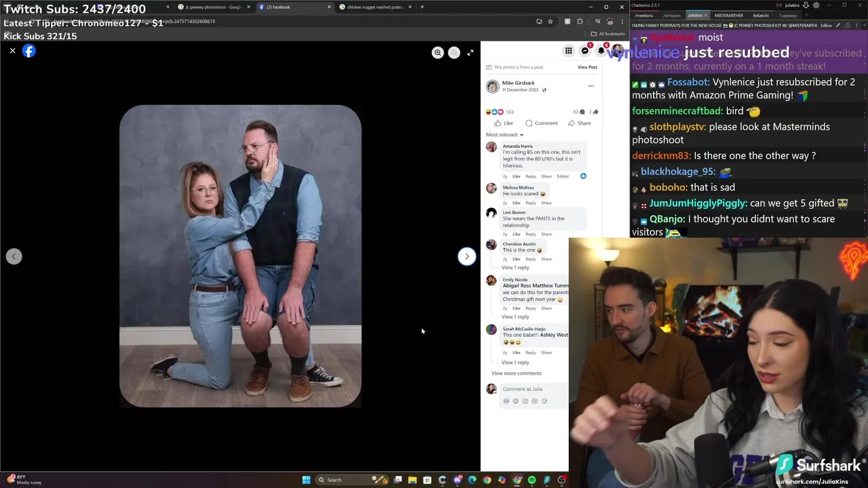868x488 pixels.
Task: Open File Explorer from taskbar
Action: click(412, 480)
